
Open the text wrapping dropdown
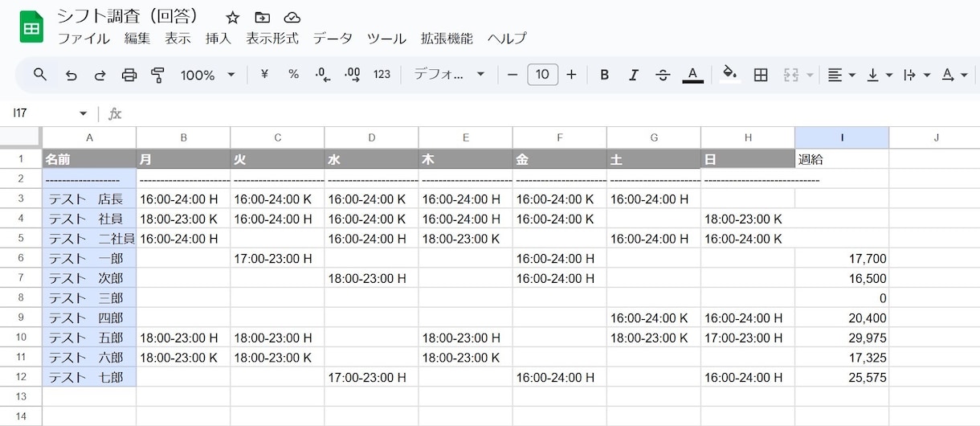coord(917,75)
